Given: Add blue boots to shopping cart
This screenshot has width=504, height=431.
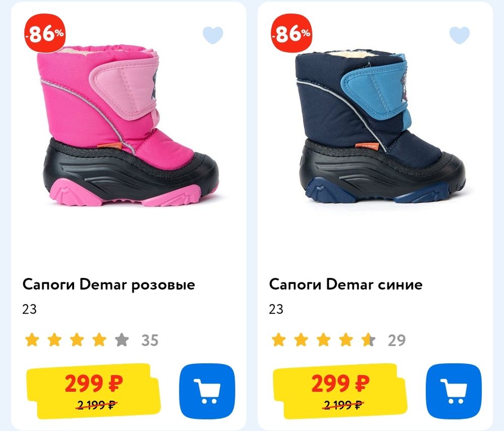Looking at the screenshot, I should 454,391.
